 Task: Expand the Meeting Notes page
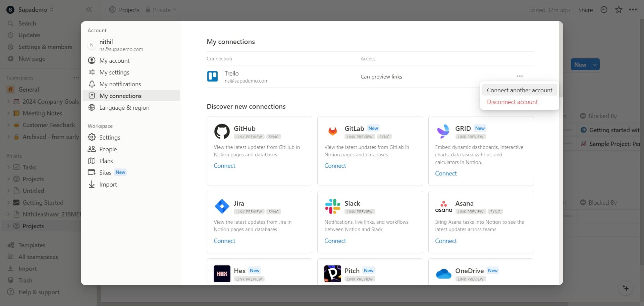8,113
